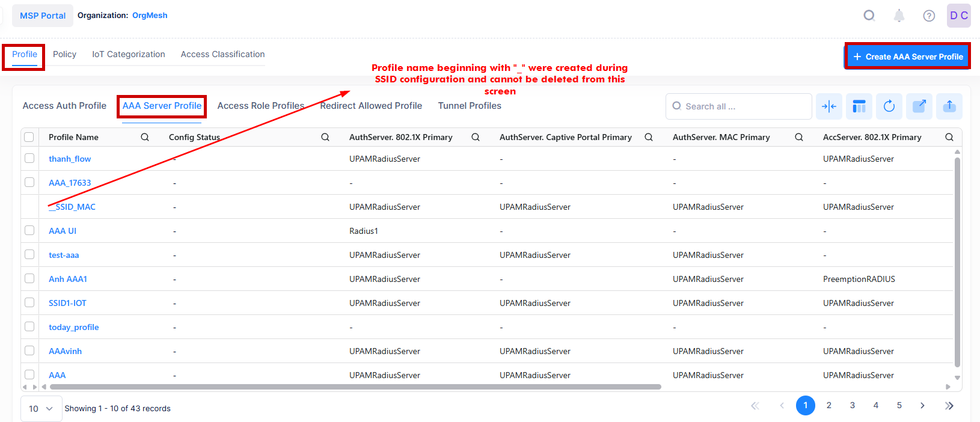Refresh the AAA Server Profile table
The image size is (980, 422).
point(889,106)
